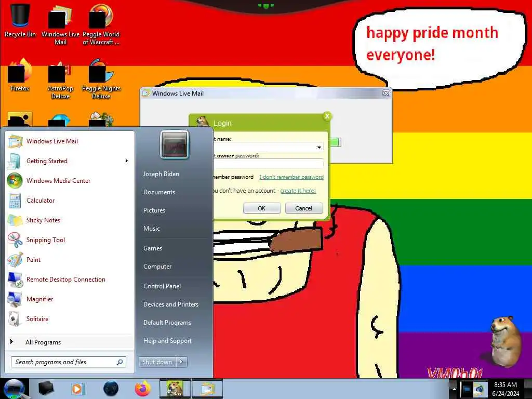
Task: Click the monitor icon in system tray
Action: click(x=467, y=389)
